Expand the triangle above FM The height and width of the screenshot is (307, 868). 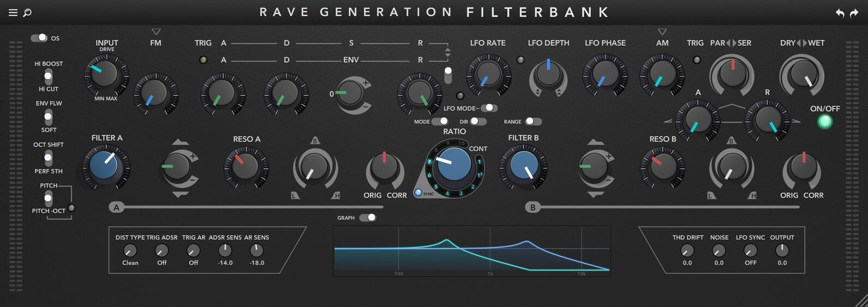156,32
